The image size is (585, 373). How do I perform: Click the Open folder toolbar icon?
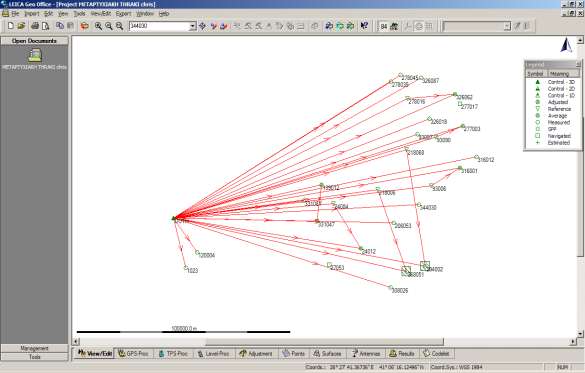click(x=21, y=26)
